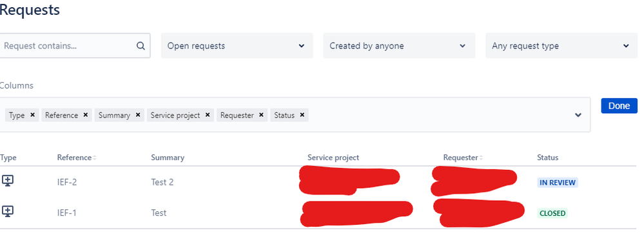The width and height of the screenshot is (644, 239).
Task: Remove the Service project column chip
Action: click(x=208, y=115)
